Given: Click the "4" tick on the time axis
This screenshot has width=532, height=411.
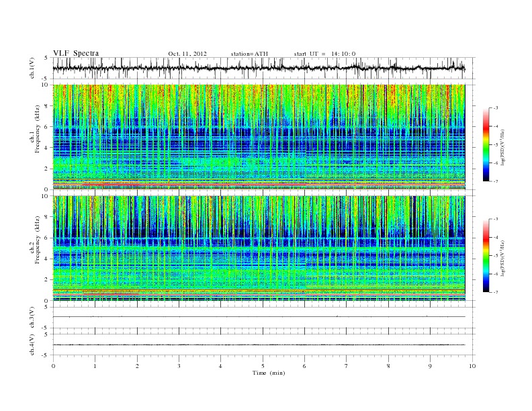Looking at the screenshot, I should pyautogui.click(x=221, y=366).
